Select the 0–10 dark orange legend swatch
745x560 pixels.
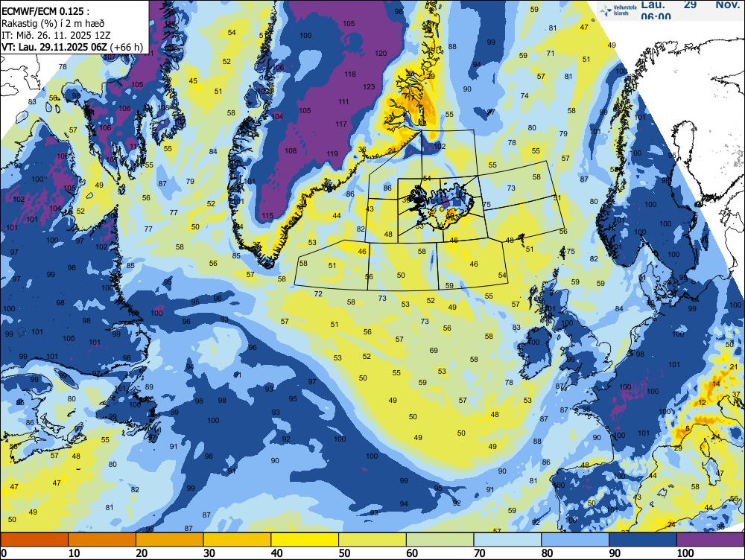click(34, 540)
